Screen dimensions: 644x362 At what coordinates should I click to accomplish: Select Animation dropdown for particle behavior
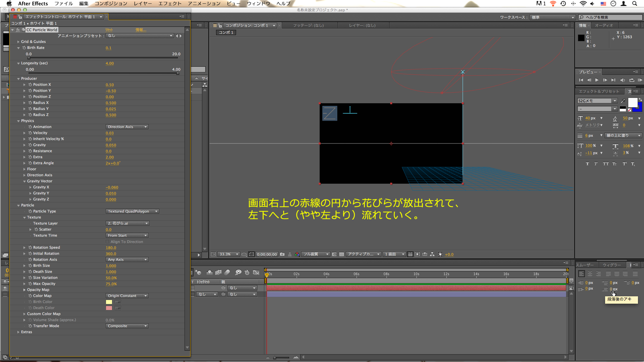pos(126,126)
